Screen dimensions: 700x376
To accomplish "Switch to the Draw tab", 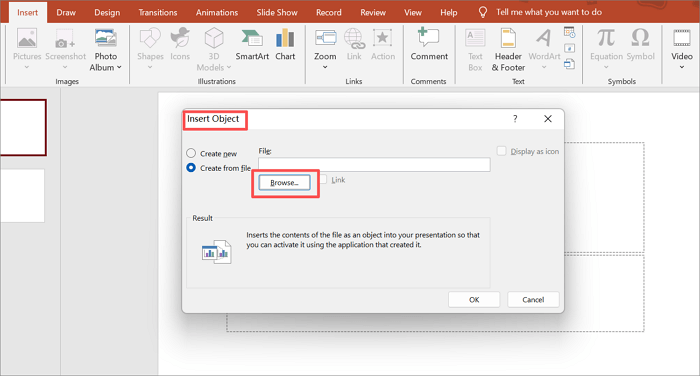I will pos(66,13).
